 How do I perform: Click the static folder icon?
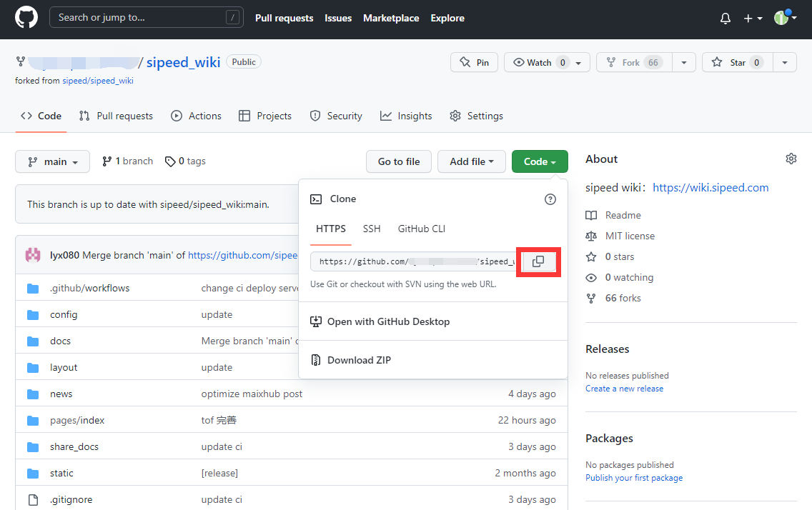[33, 474]
